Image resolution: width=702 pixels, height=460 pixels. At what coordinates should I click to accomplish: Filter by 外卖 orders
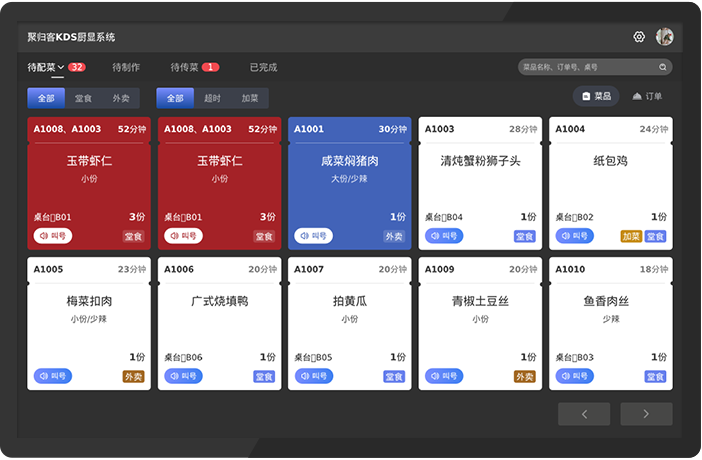[121, 98]
